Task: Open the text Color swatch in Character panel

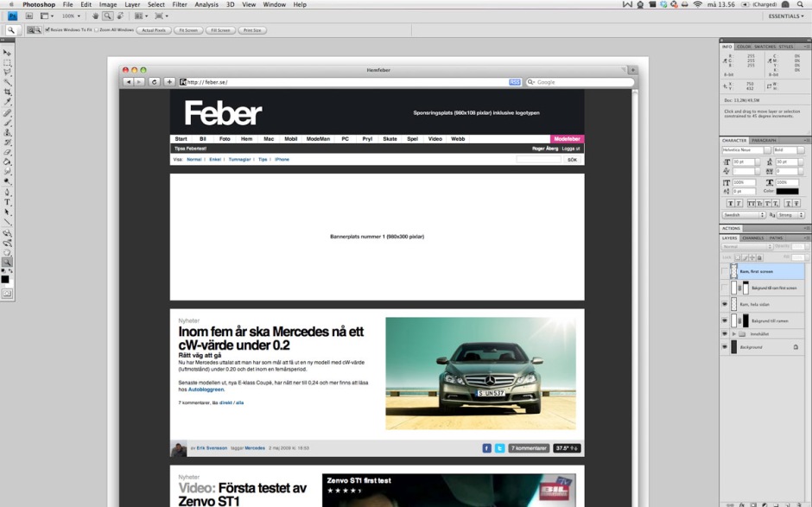Action: 787,191
